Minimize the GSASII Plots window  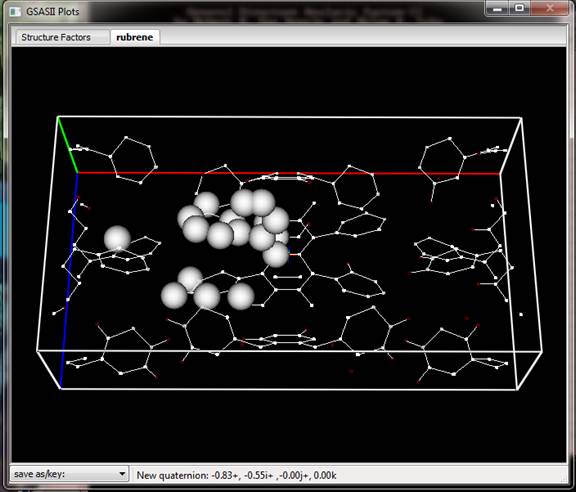click(x=498, y=9)
